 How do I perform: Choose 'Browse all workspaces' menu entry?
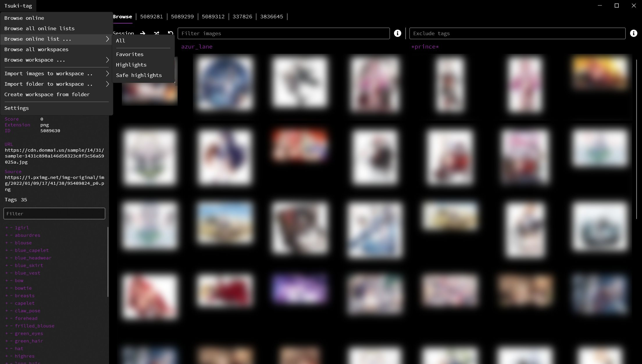[x=57, y=49]
